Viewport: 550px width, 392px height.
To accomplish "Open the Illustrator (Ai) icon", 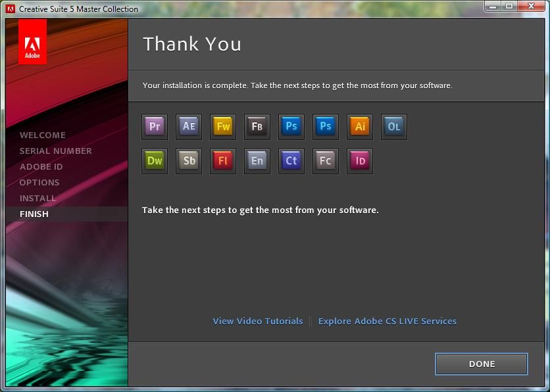I will [x=360, y=126].
